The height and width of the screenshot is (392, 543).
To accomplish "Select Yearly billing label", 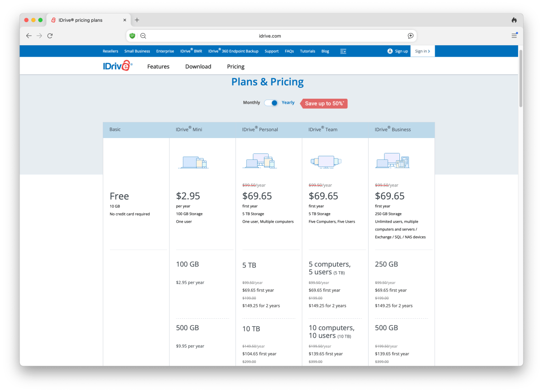I will (x=288, y=102).
